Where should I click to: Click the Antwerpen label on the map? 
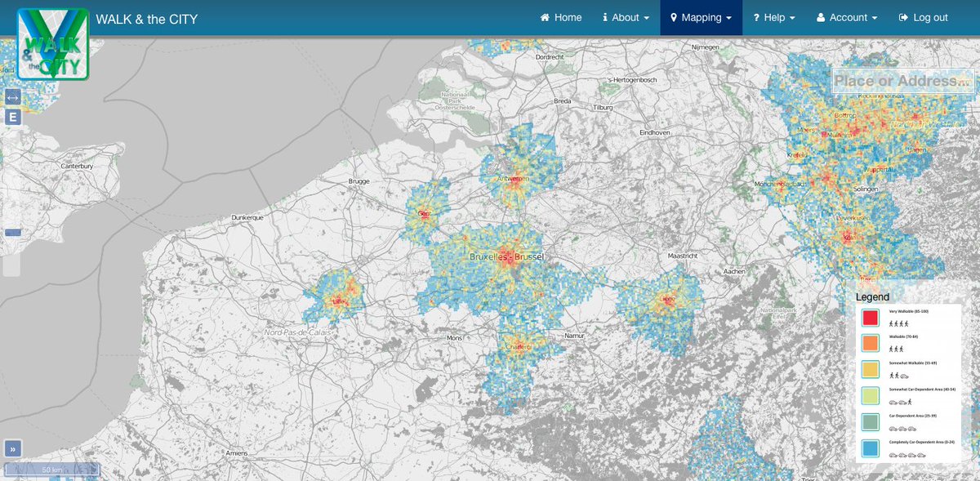click(x=514, y=178)
